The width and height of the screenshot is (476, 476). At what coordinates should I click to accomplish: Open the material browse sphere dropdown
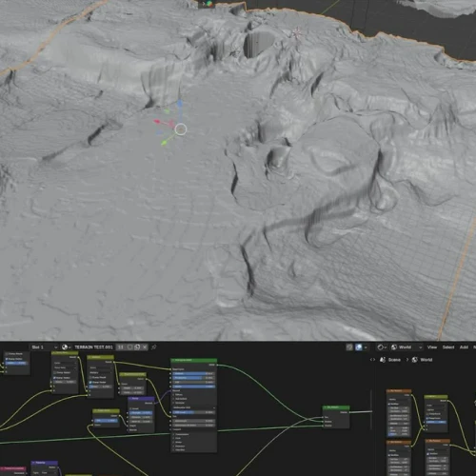pos(67,347)
